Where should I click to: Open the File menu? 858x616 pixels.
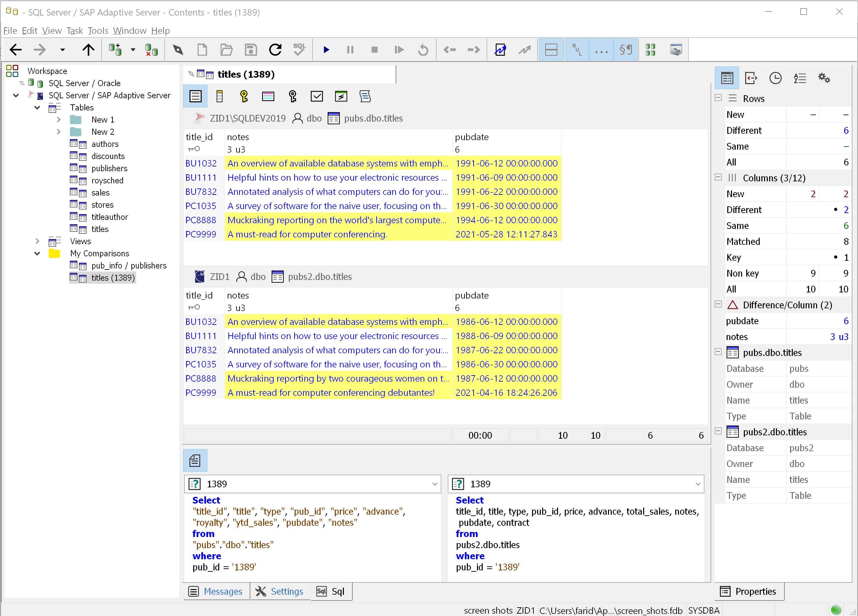click(x=10, y=31)
